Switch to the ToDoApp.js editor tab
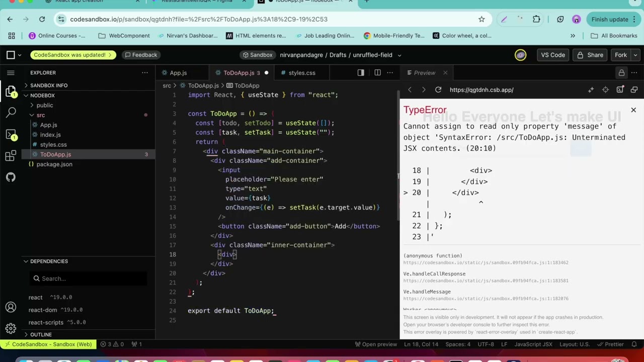Screen dimensions: 644x362 pyautogui.click(x=242, y=73)
